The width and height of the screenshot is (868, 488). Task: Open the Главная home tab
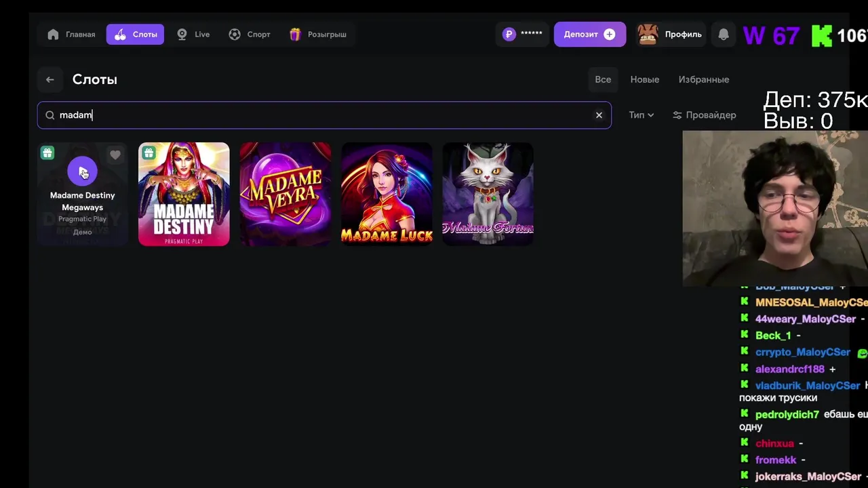(71, 35)
